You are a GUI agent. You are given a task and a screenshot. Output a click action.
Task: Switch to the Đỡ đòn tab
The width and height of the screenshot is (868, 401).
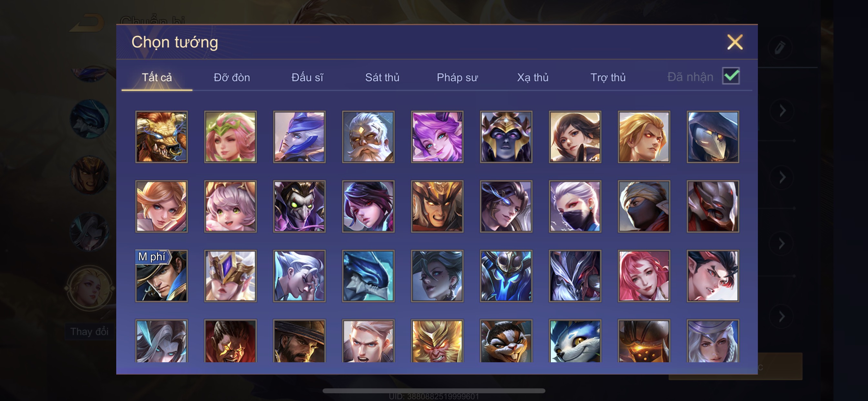tap(232, 77)
